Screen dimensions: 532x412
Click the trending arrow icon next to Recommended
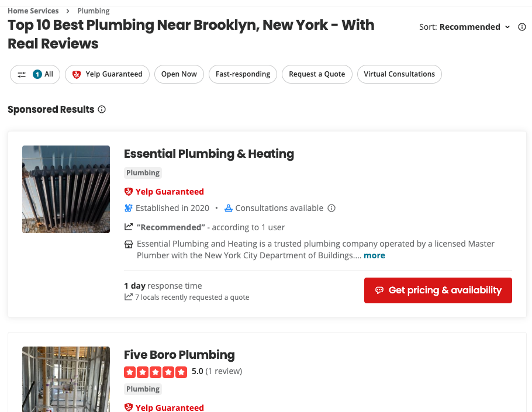(128, 227)
